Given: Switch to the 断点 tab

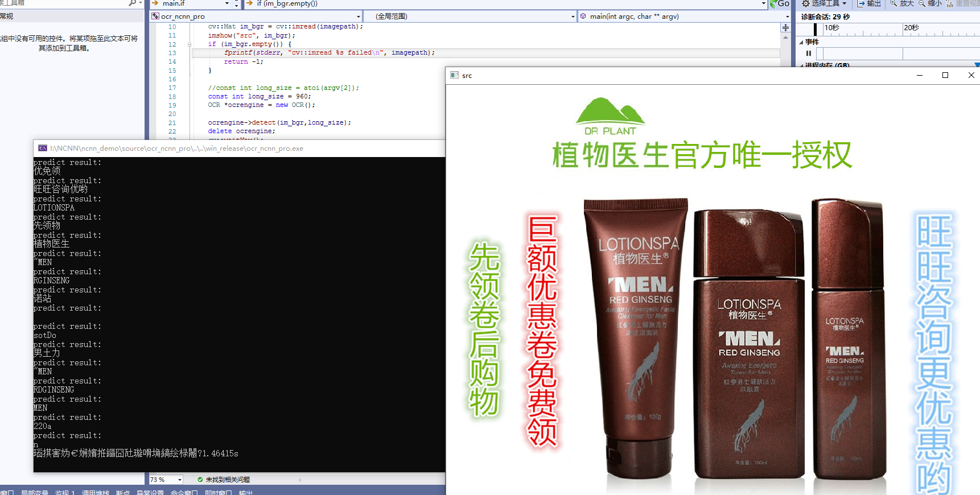Looking at the screenshot, I should pos(123,492).
